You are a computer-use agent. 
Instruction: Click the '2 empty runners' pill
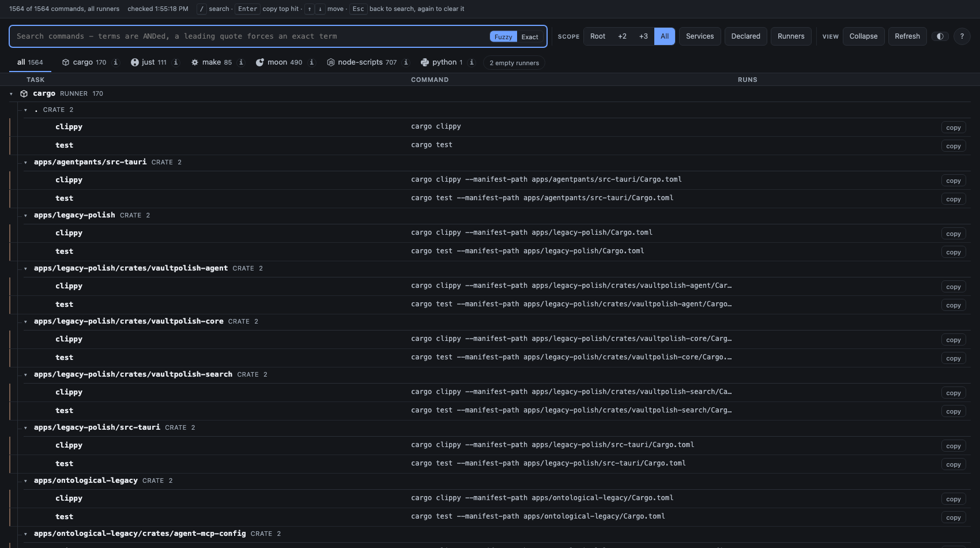tap(514, 63)
